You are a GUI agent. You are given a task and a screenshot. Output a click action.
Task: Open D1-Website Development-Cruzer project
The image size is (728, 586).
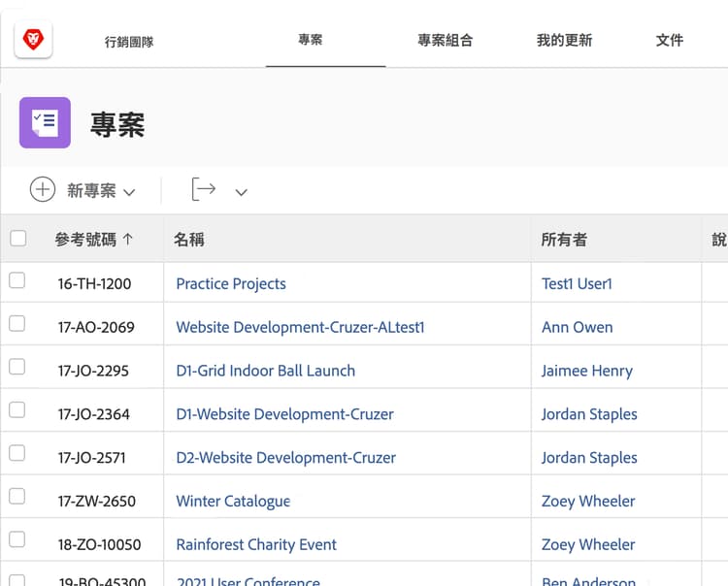pyautogui.click(x=285, y=414)
